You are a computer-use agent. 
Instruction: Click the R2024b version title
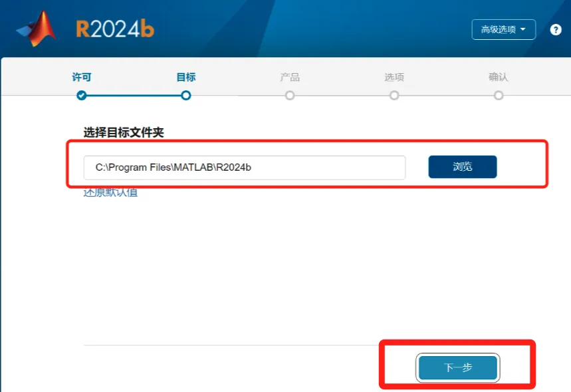point(115,29)
